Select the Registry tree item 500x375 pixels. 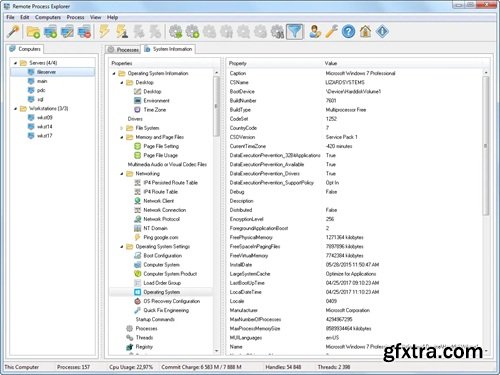click(144, 347)
